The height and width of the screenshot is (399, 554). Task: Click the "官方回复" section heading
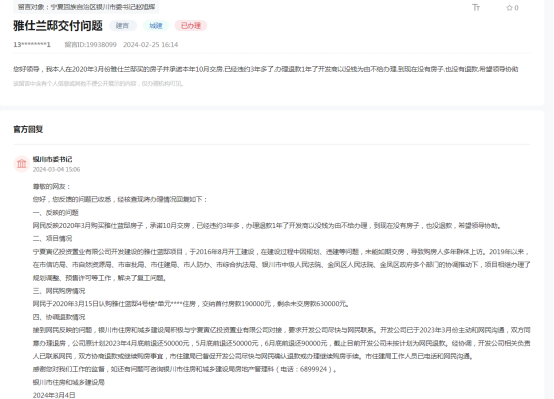28,129
